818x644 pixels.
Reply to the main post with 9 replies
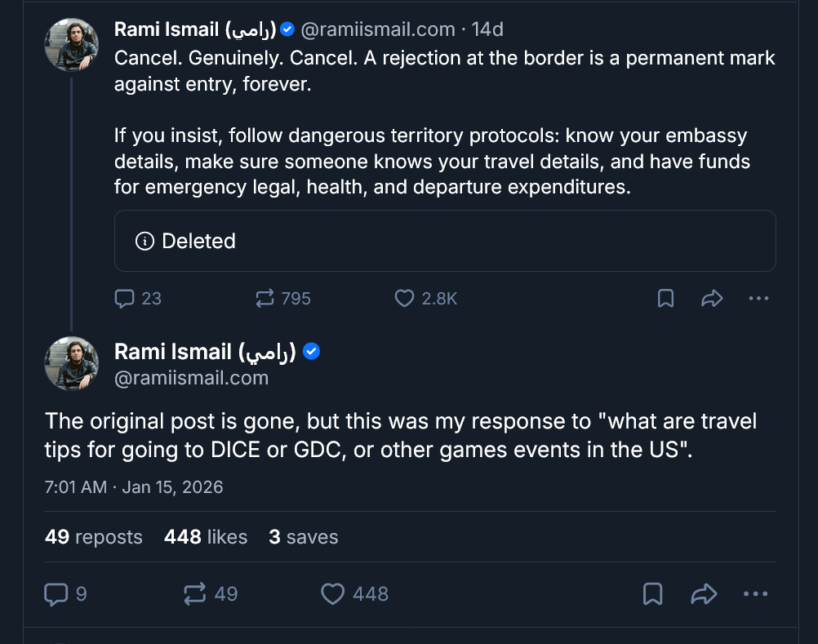[x=56, y=593]
